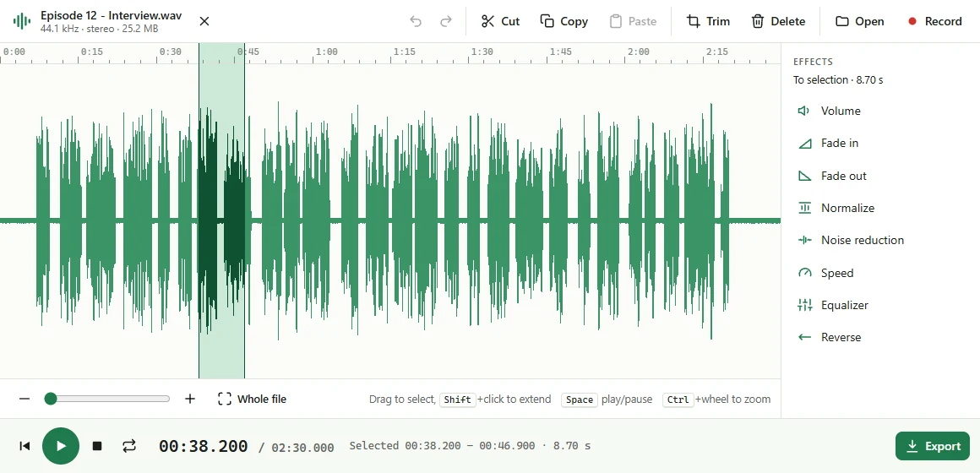Apply the Volume effect
This screenshot has width=980, height=473.
click(880, 111)
